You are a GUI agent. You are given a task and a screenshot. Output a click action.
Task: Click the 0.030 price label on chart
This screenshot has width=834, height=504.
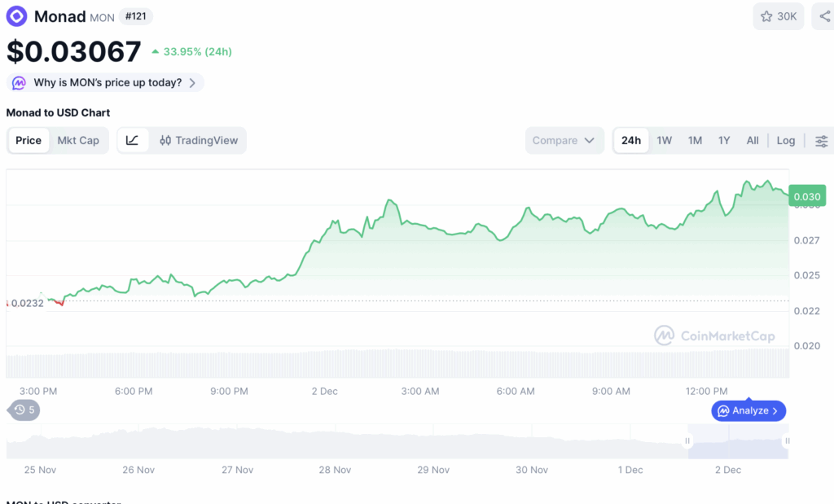coord(806,195)
